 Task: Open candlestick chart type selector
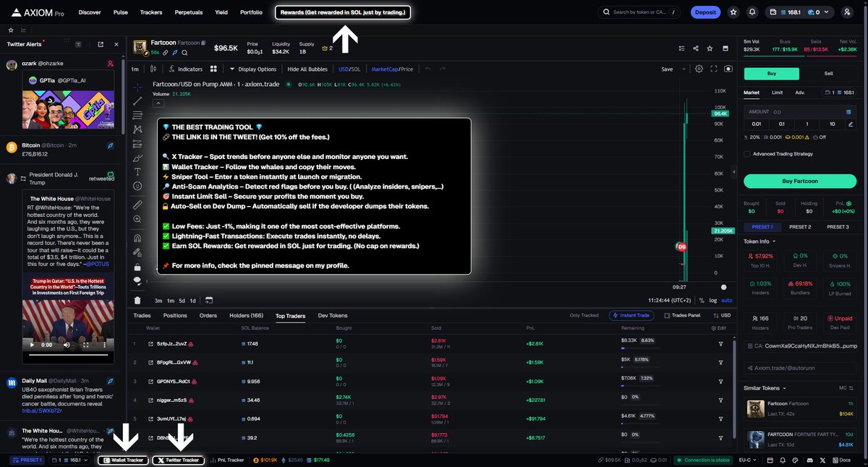point(153,69)
